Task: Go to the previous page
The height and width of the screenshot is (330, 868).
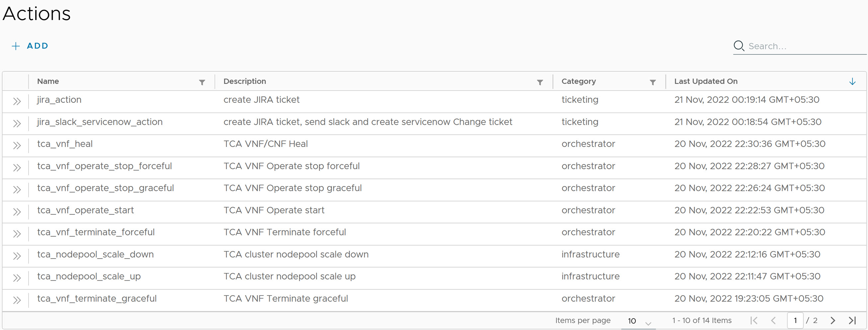Action: [773, 321]
